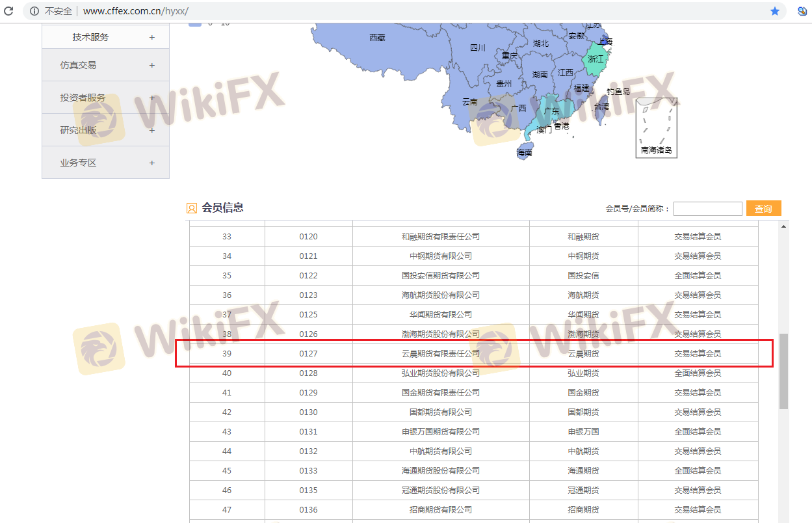Select 浙江 province on the map
The width and height of the screenshot is (812, 523).
[x=595, y=59]
